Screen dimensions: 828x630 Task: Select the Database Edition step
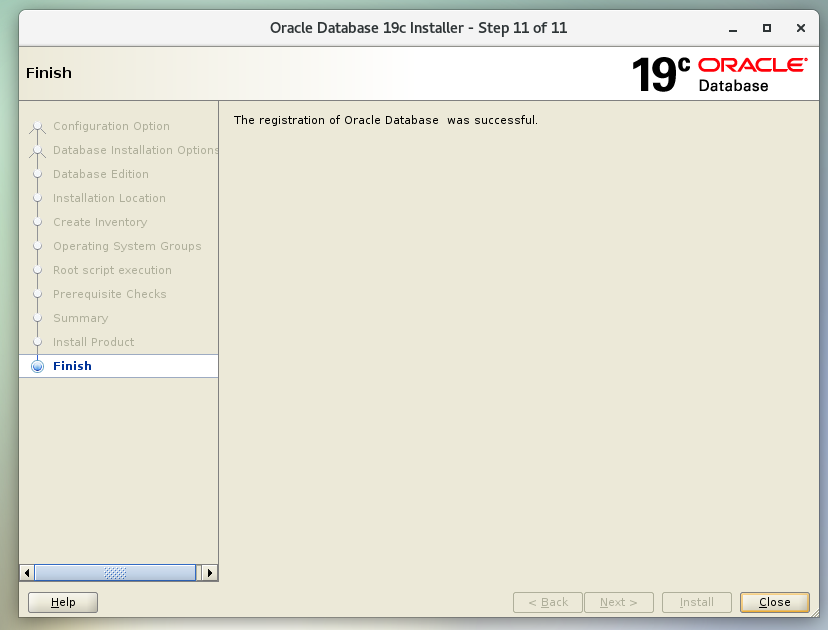pos(101,174)
